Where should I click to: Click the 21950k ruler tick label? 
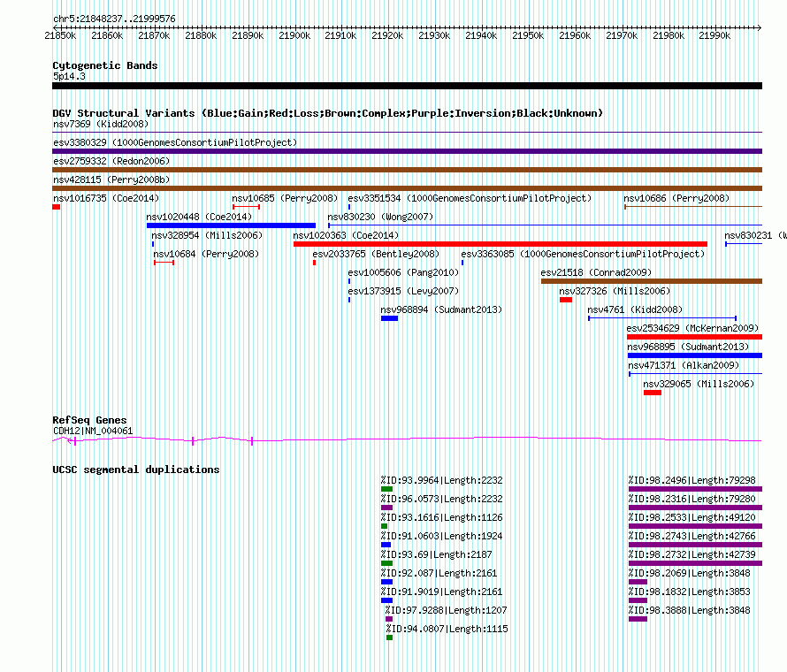pyautogui.click(x=528, y=35)
